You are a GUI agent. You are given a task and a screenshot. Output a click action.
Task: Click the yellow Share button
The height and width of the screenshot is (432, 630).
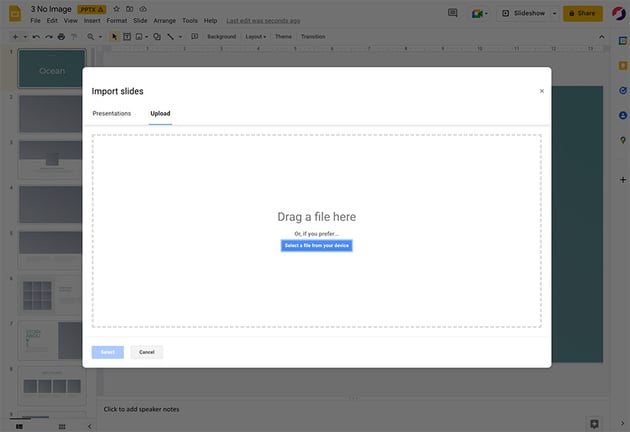[x=582, y=13]
